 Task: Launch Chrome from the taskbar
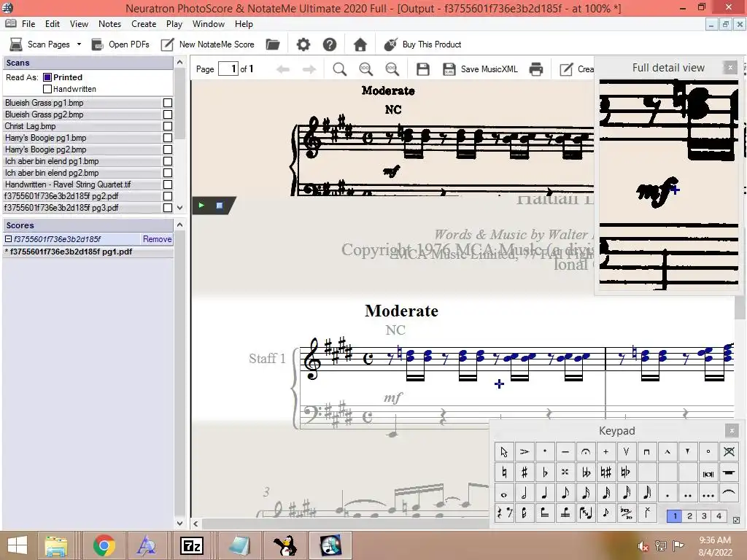pos(104,545)
